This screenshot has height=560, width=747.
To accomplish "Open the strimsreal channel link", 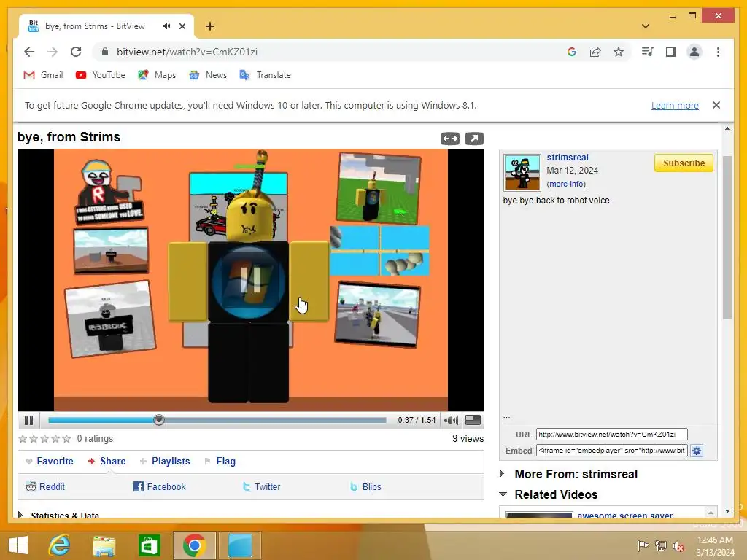I will [x=568, y=157].
